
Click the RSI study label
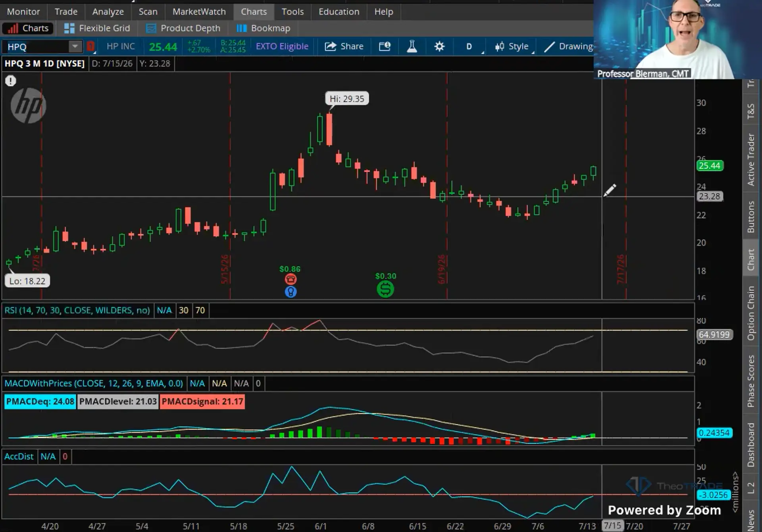pyautogui.click(x=77, y=310)
